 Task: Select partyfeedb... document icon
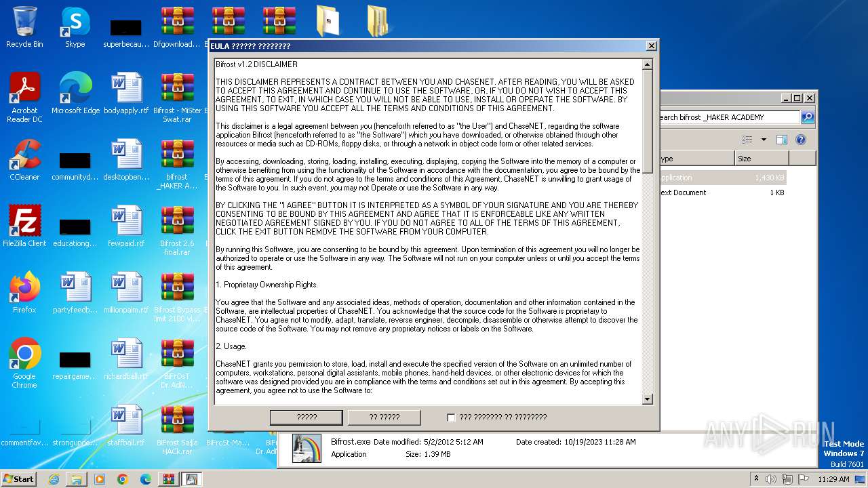(x=75, y=293)
